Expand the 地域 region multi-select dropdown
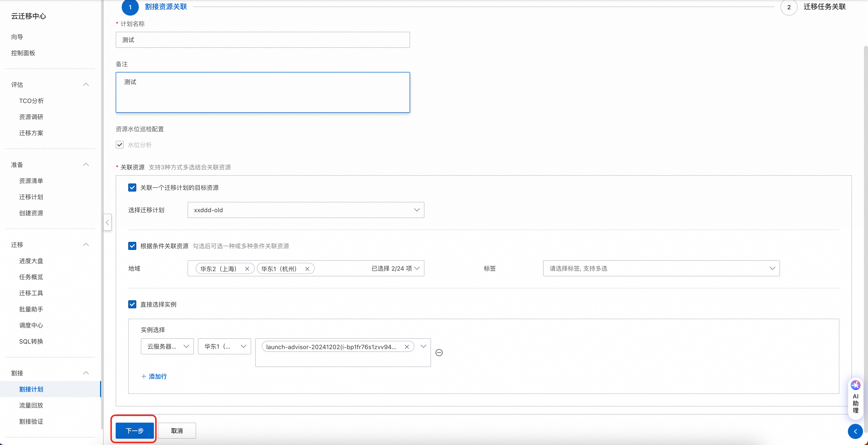 coord(417,268)
